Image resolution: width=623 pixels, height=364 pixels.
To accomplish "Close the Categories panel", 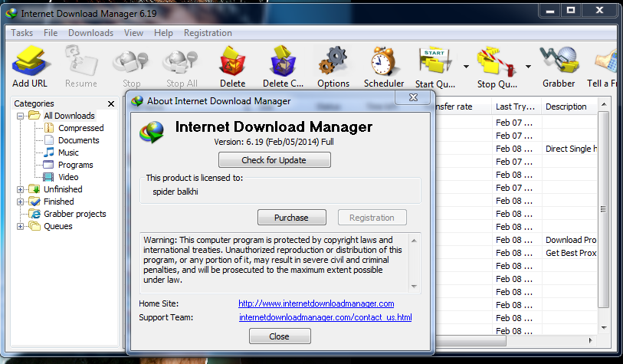I will (x=111, y=103).
